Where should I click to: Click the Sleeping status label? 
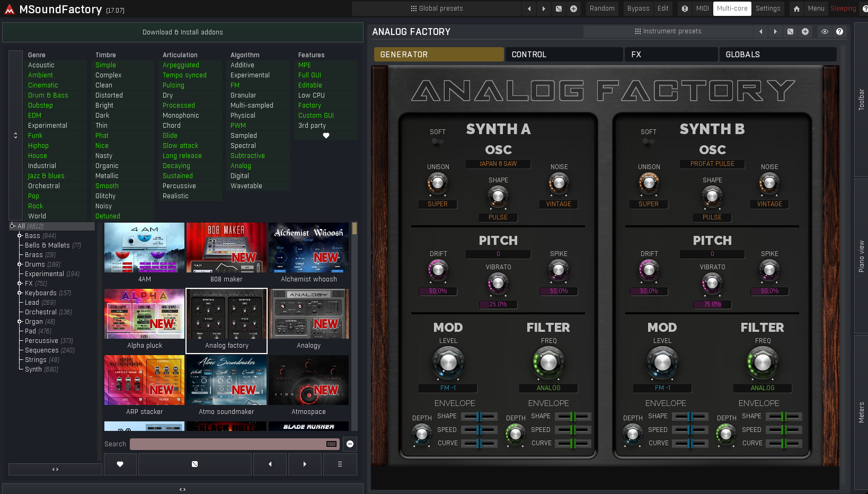[x=843, y=8]
